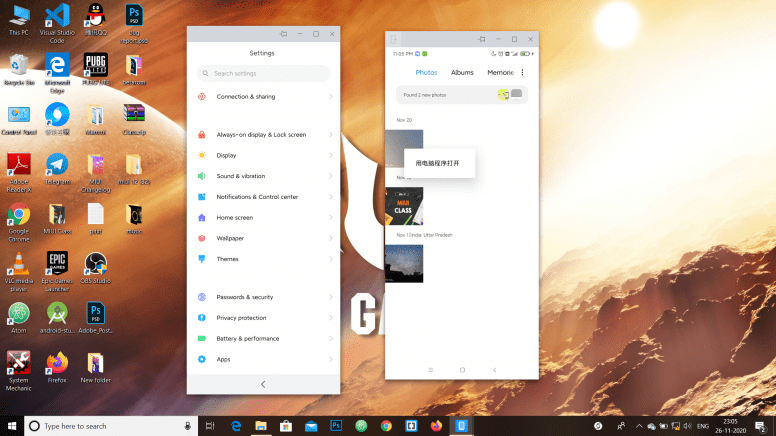Click the Gallery window top-left device icon
The width and height of the screenshot is (776, 436).
[394, 39]
